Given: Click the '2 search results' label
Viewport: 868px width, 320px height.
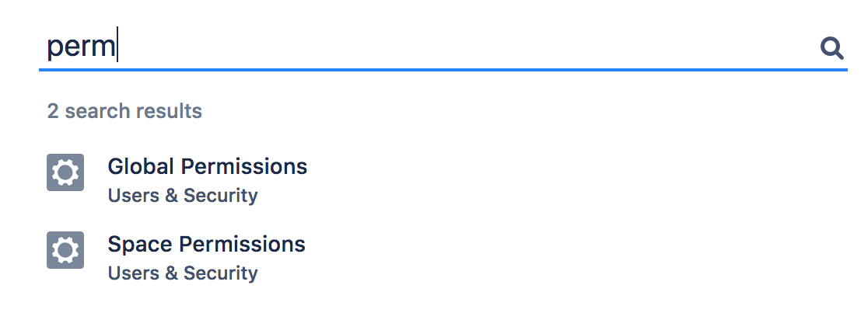Looking at the screenshot, I should click(124, 111).
